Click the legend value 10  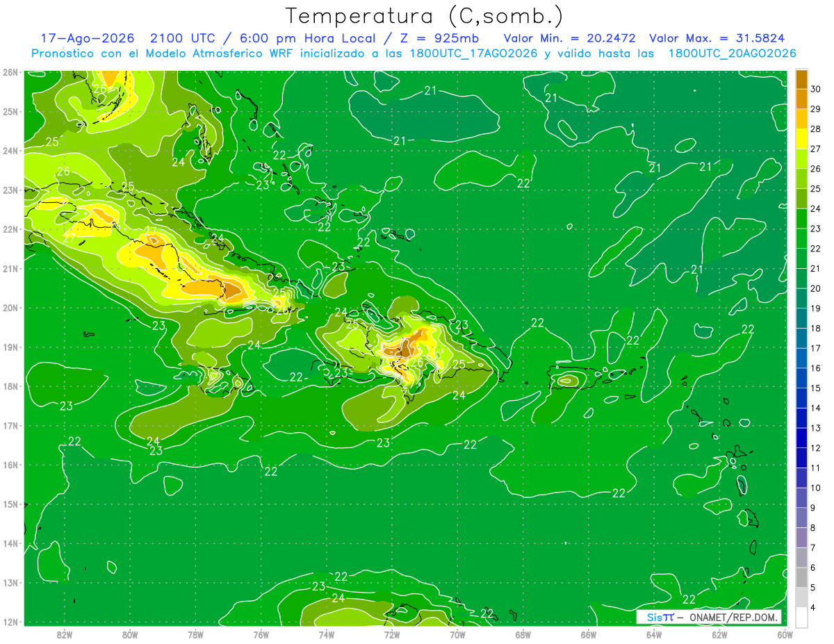pos(816,488)
